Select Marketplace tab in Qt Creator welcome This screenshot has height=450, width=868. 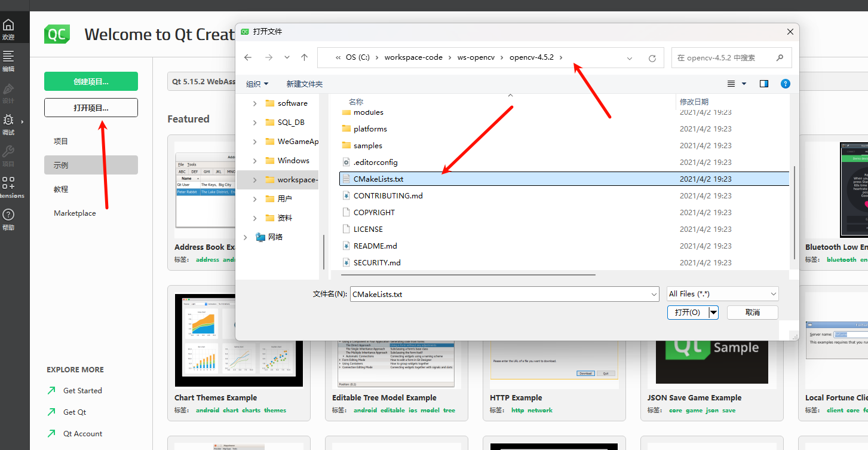coord(91,213)
